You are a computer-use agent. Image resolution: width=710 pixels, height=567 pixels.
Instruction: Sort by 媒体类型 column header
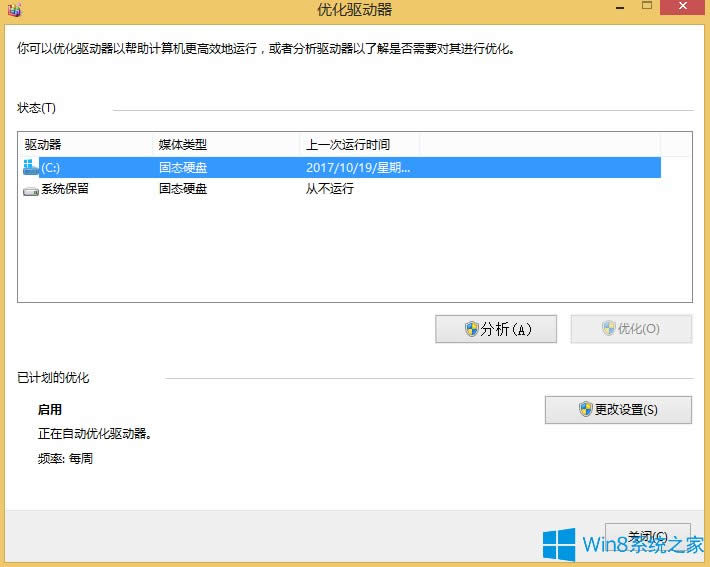(226, 144)
